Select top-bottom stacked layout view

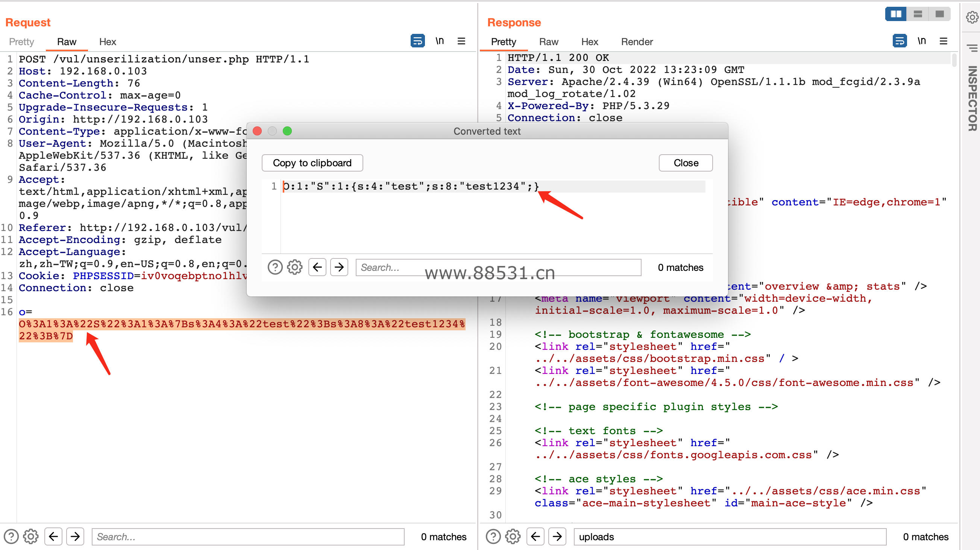point(918,14)
